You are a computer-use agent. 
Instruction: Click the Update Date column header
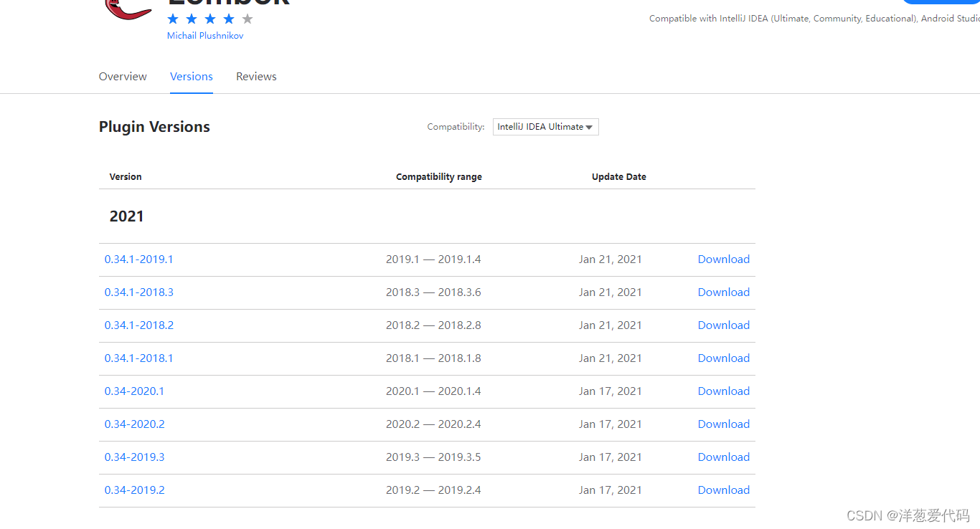tap(619, 177)
